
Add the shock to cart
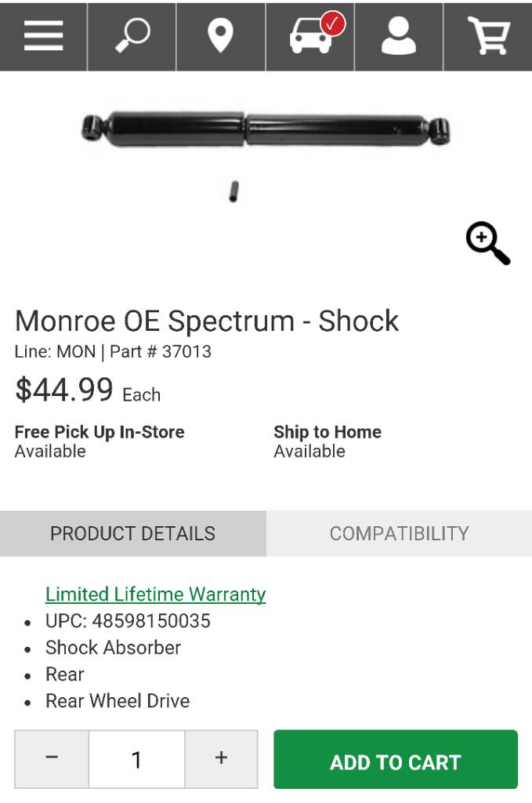pyautogui.click(x=396, y=759)
